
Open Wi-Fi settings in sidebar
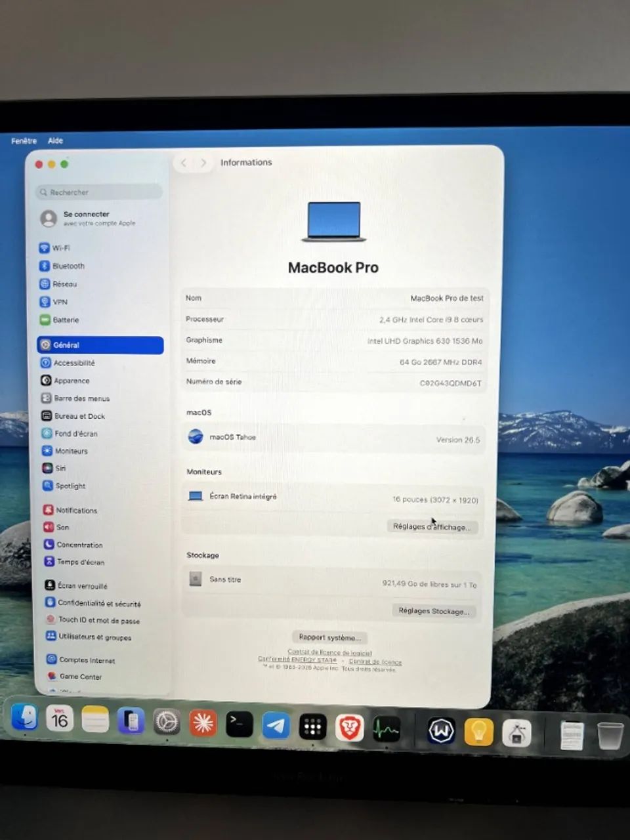pos(55,248)
